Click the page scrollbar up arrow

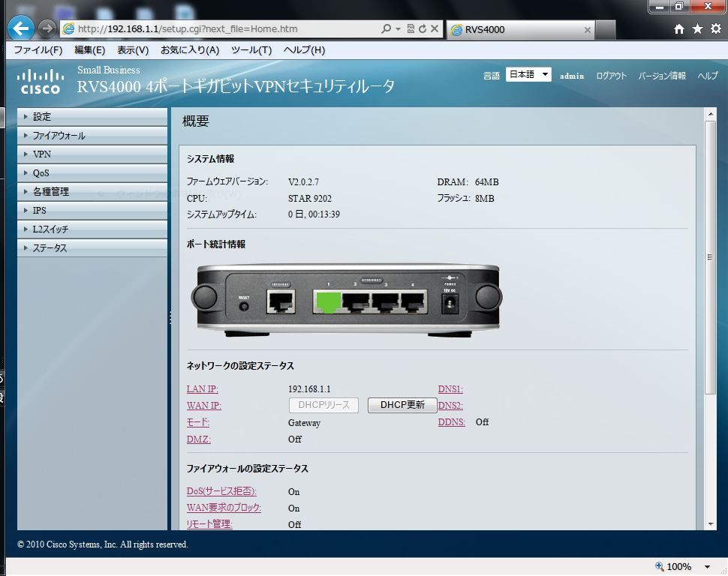(710, 114)
